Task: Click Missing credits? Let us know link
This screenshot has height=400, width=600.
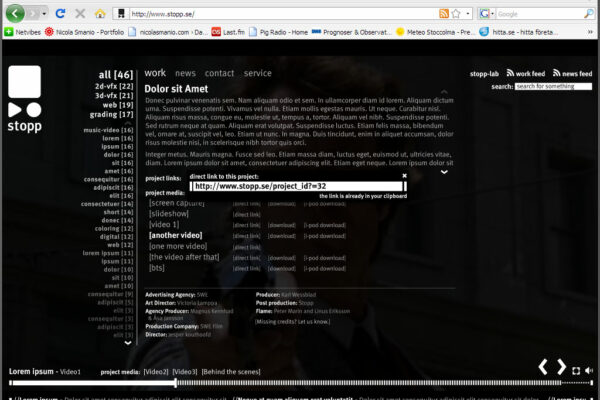Action: click(292, 322)
